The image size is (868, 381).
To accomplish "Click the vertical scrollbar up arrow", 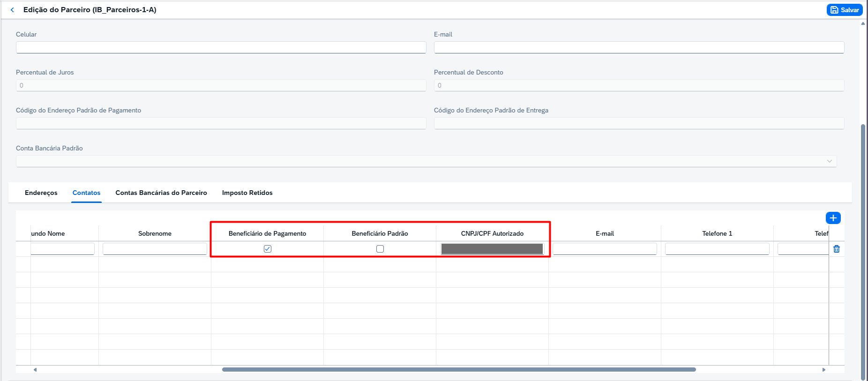I will 863,23.
